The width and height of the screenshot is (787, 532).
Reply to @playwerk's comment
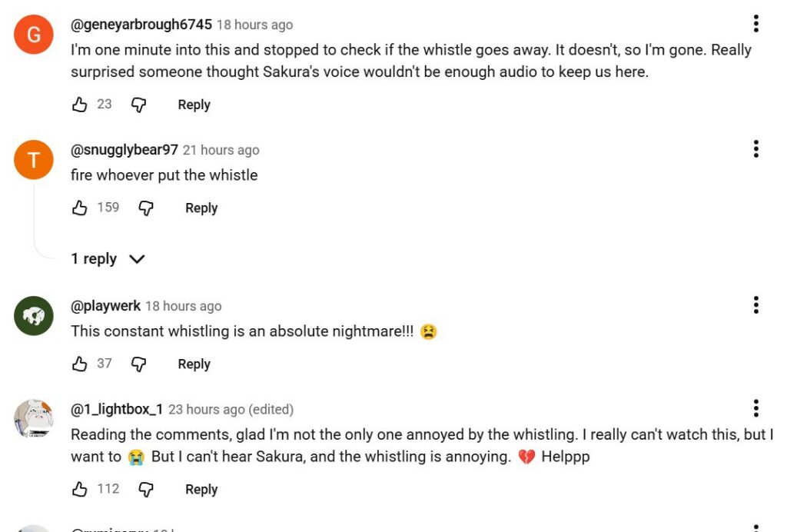tap(194, 364)
